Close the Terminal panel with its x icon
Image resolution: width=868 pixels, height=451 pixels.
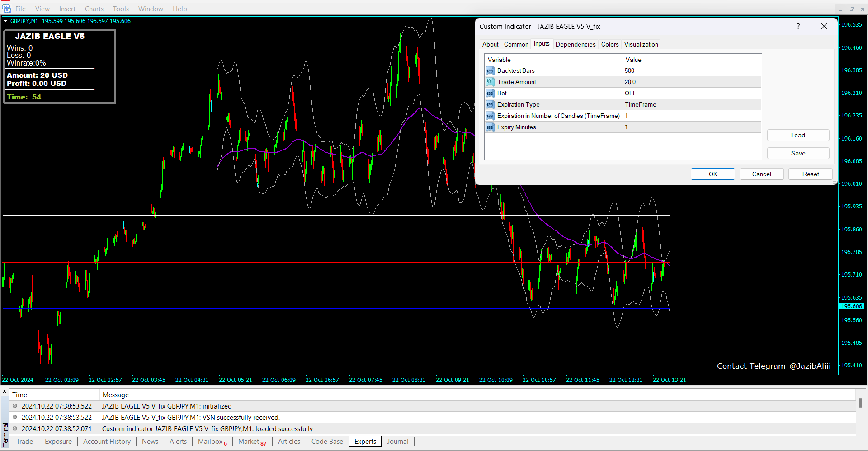(5, 391)
